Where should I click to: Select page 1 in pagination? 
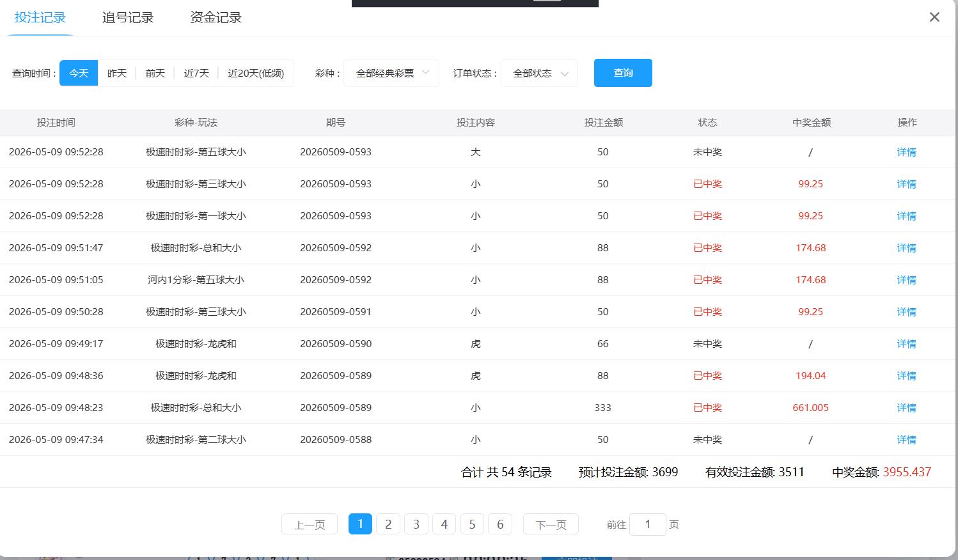coord(360,524)
